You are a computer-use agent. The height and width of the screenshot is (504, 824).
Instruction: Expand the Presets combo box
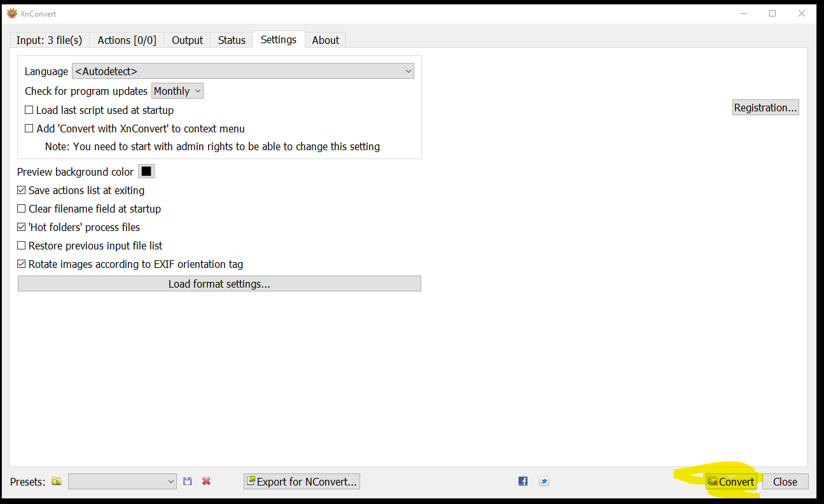tap(122, 482)
